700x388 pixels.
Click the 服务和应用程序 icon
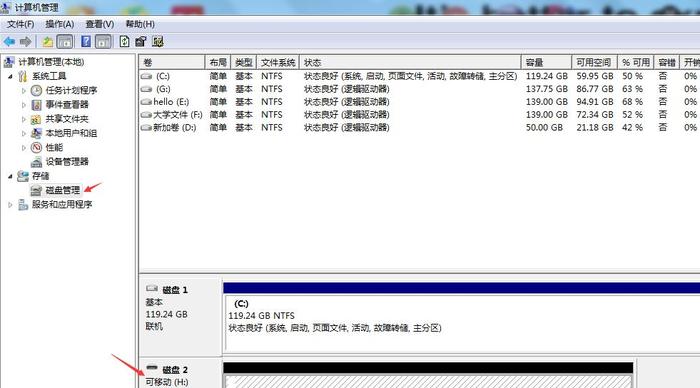(x=23, y=204)
